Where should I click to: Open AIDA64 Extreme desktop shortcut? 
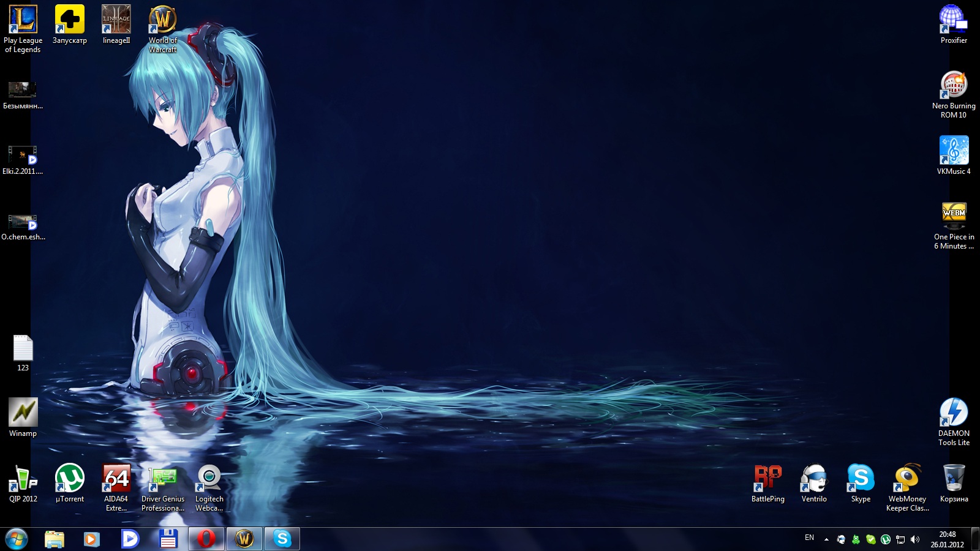pyautogui.click(x=116, y=487)
